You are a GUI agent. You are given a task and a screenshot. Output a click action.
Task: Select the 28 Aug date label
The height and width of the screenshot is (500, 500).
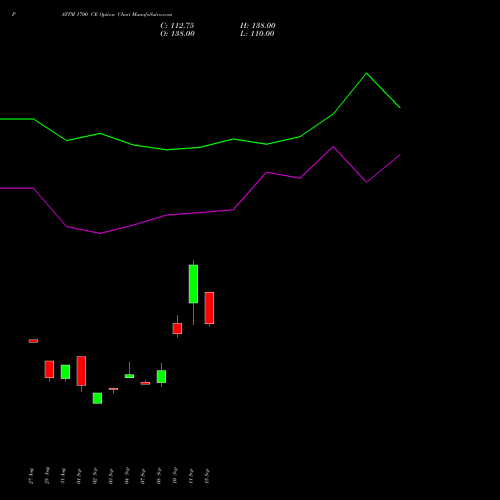click(47, 476)
